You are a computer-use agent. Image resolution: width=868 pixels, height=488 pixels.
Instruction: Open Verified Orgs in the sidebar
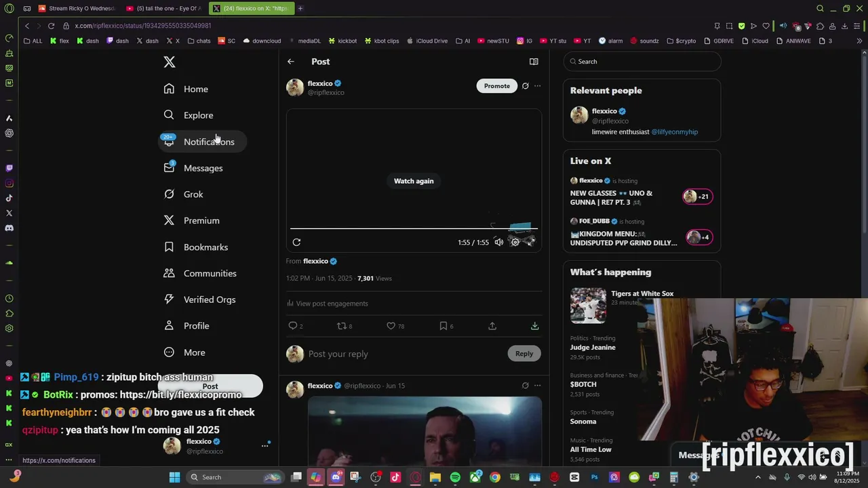pos(199,300)
